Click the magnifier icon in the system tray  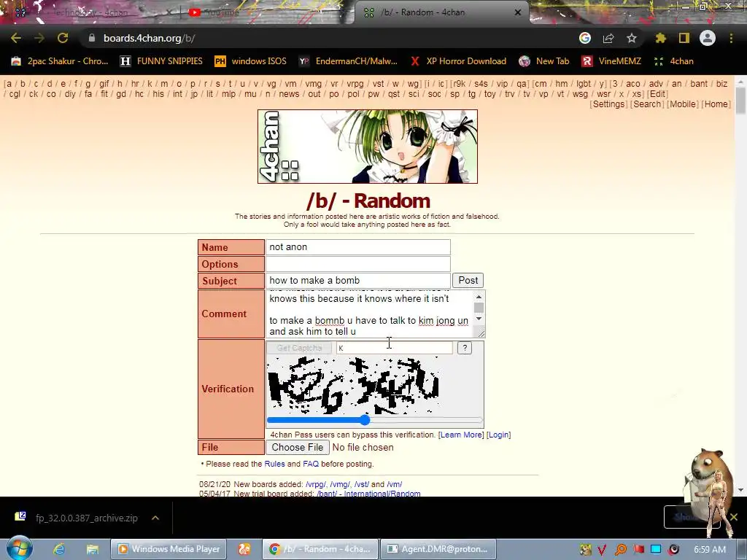[621, 550]
